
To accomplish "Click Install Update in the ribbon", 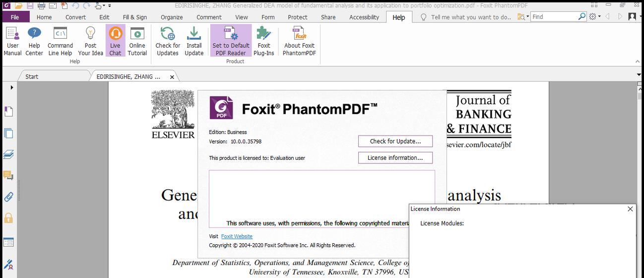I will coord(194,41).
